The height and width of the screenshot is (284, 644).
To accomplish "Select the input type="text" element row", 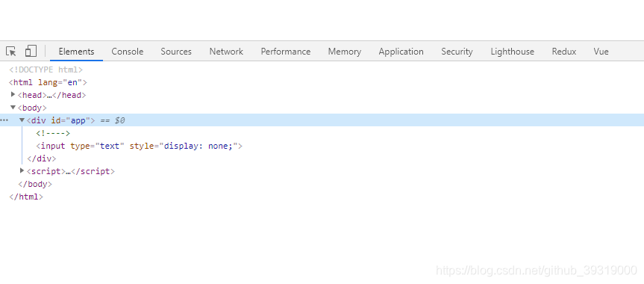I will (140, 146).
